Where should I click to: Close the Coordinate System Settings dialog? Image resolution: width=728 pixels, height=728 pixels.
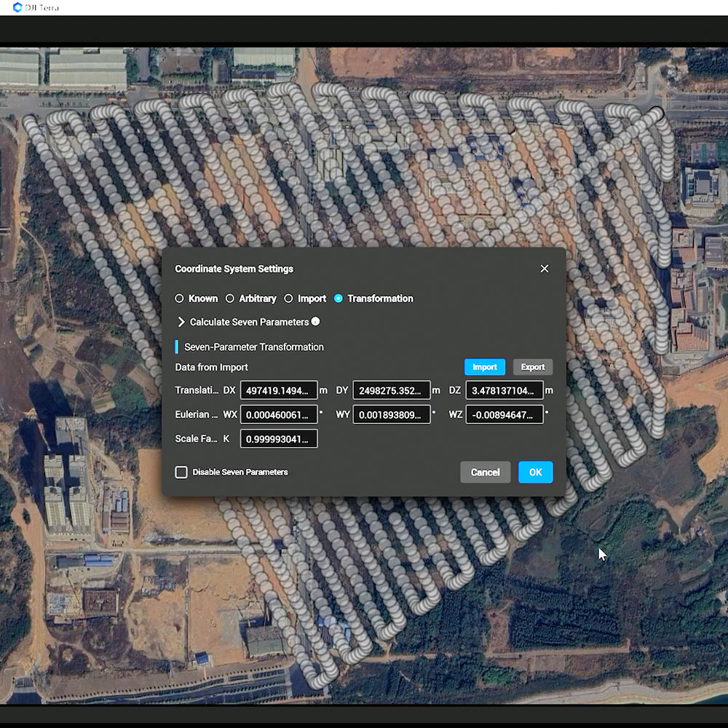click(x=544, y=269)
